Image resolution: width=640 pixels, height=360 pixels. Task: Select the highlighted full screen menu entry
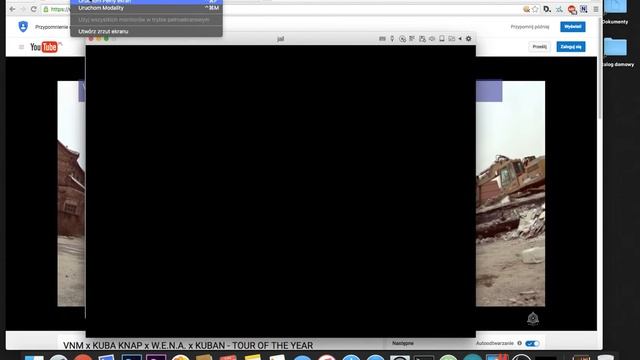pos(146,2)
